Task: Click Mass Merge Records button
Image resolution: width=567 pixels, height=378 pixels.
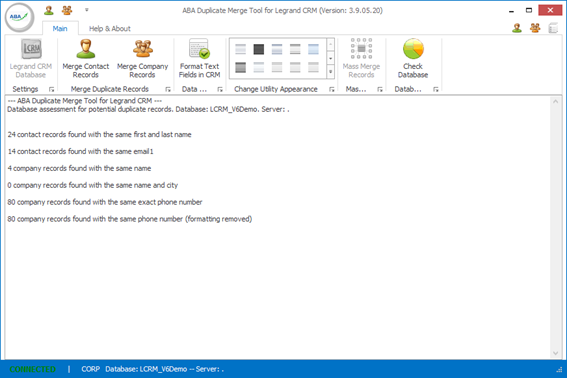Action: click(x=361, y=59)
